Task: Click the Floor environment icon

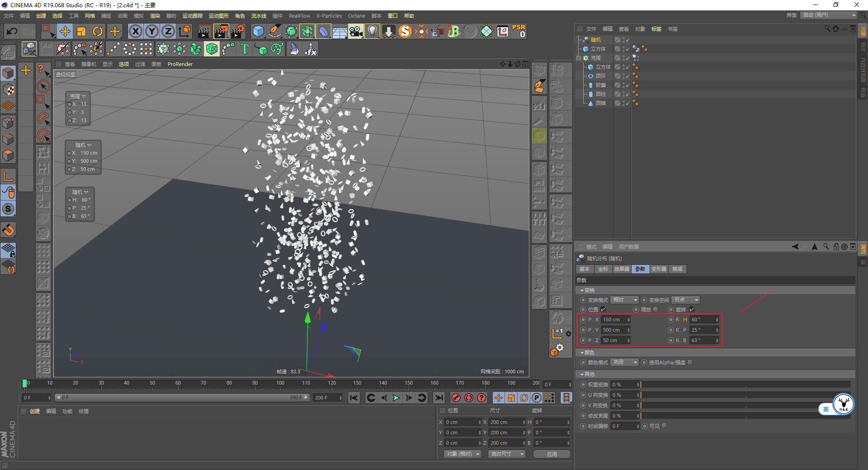Action: coord(340,32)
